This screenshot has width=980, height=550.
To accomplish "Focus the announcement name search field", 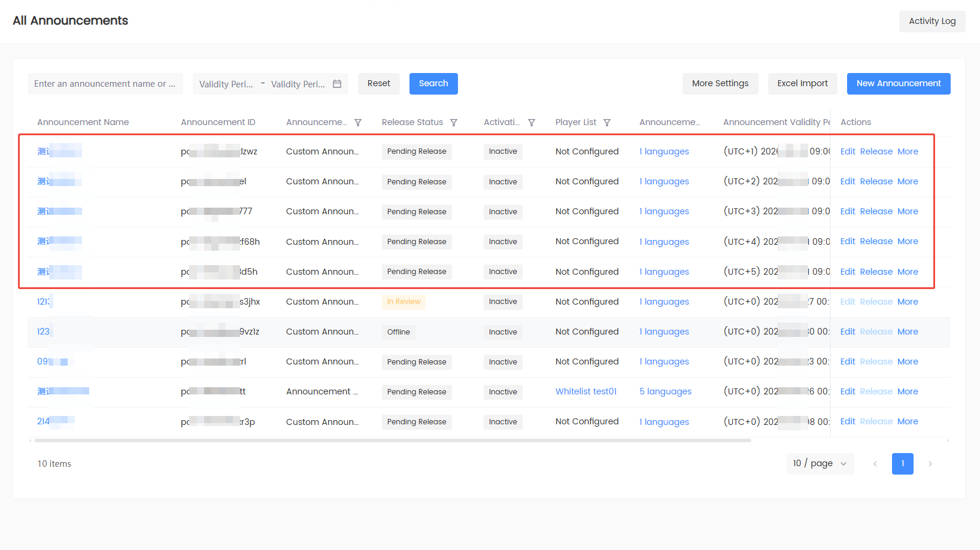I will (x=105, y=84).
